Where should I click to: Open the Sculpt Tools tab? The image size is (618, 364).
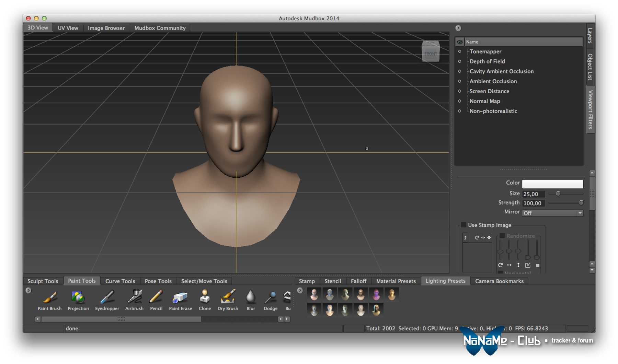[43, 281]
